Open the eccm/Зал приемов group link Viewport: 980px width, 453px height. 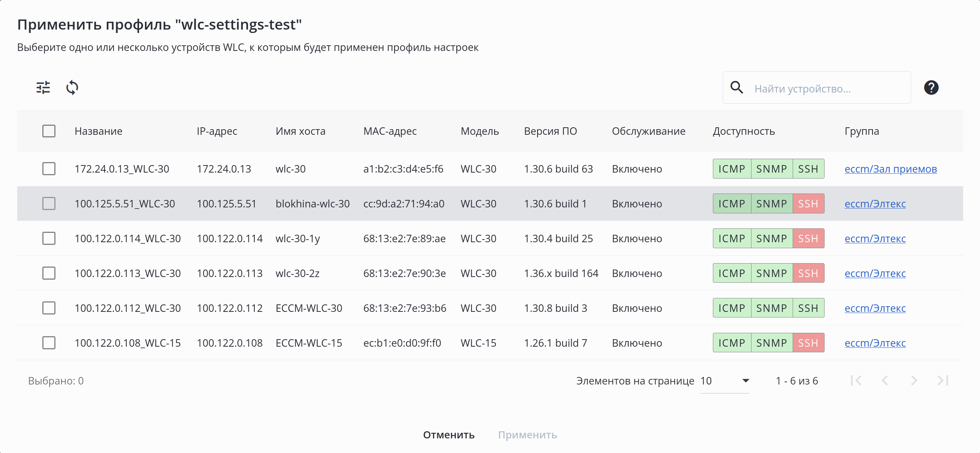(890, 169)
